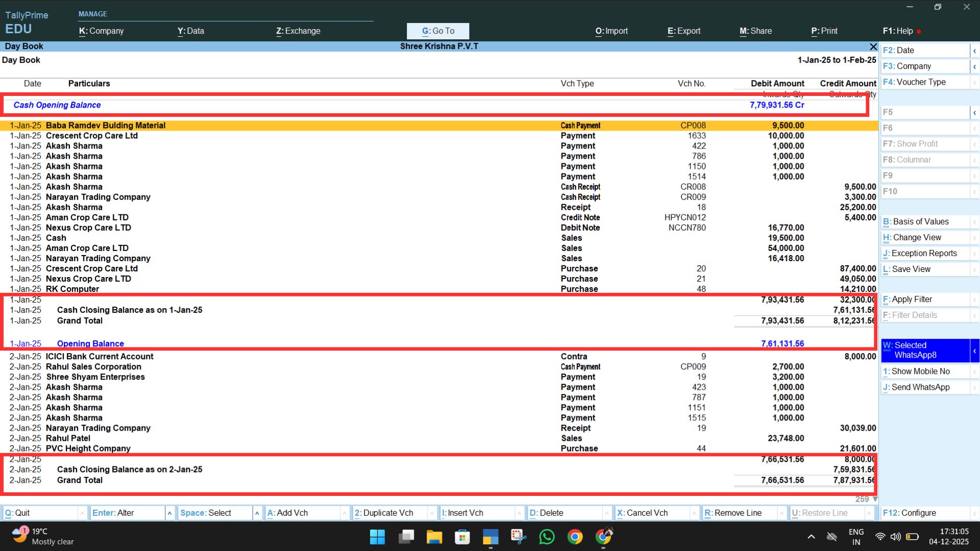Open the Microsoft Store taskbar icon
This screenshot has width=980, height=551.
click(462, 537)
